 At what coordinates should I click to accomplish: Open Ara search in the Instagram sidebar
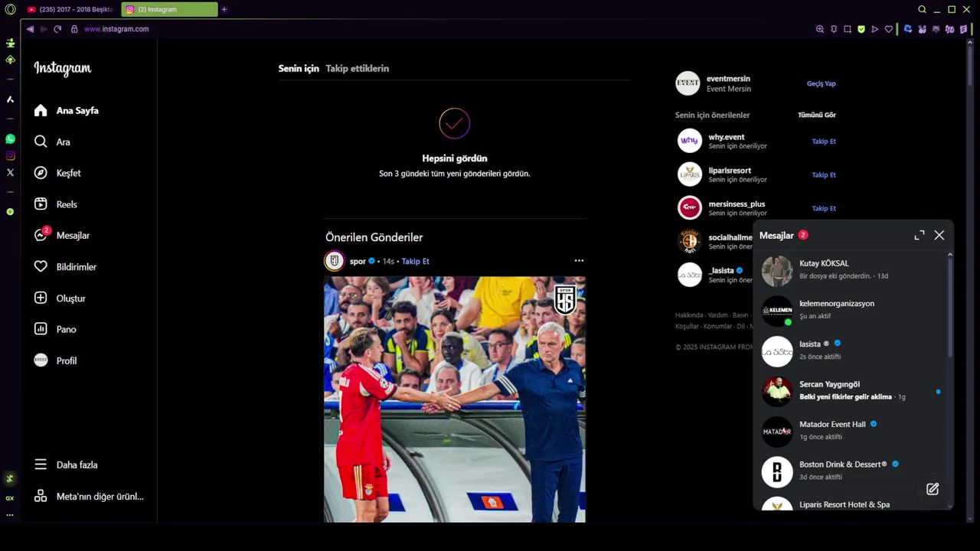click(x=52, y=142)
